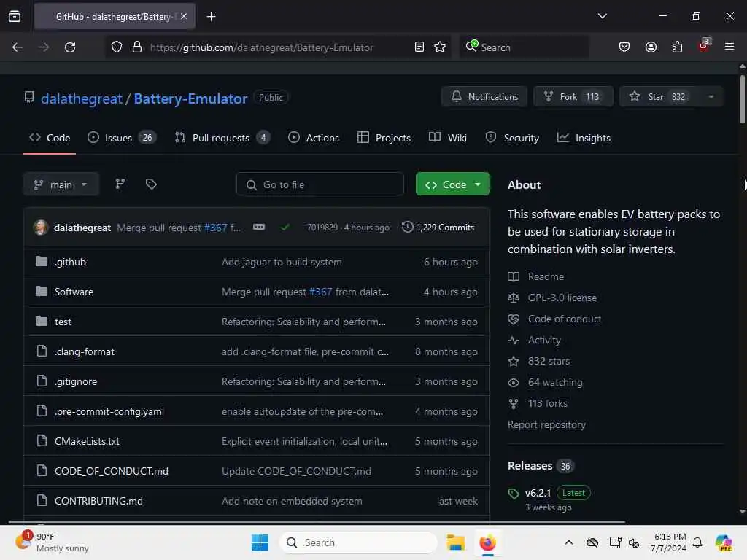Open CMakeLists.txt file
The width and height of the screenshot is (747, 560).
tap(87, 441)
